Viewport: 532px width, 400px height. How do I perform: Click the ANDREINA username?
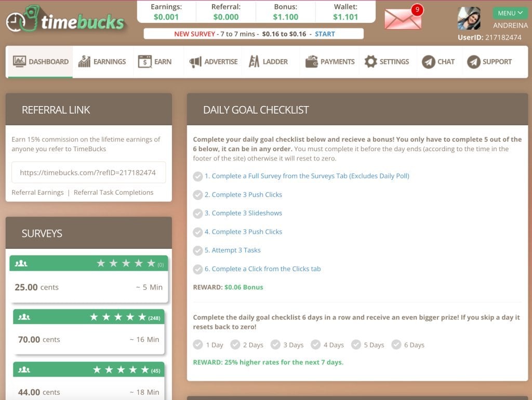[510, 25]
